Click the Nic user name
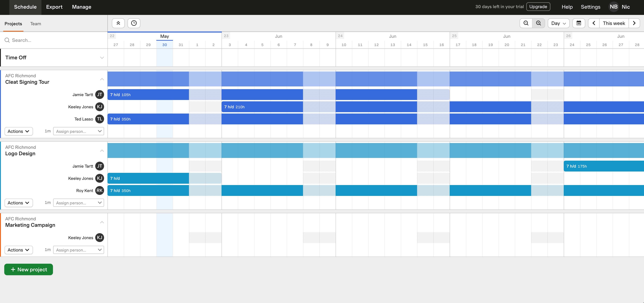Viewport: 644px width, 303px height. (625, 7)
